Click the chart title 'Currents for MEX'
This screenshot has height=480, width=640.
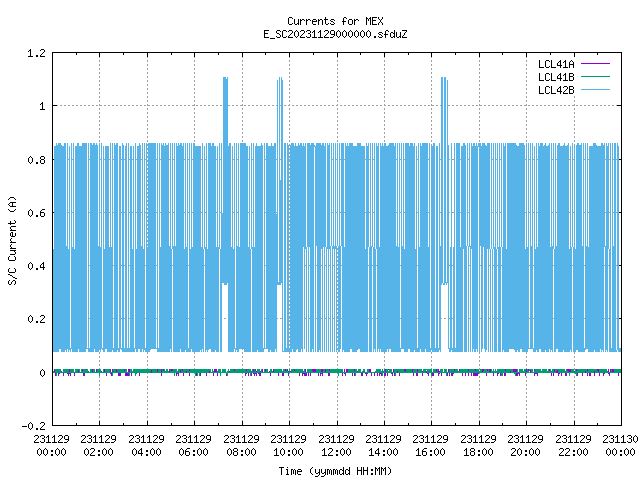(x=335, y=21)
